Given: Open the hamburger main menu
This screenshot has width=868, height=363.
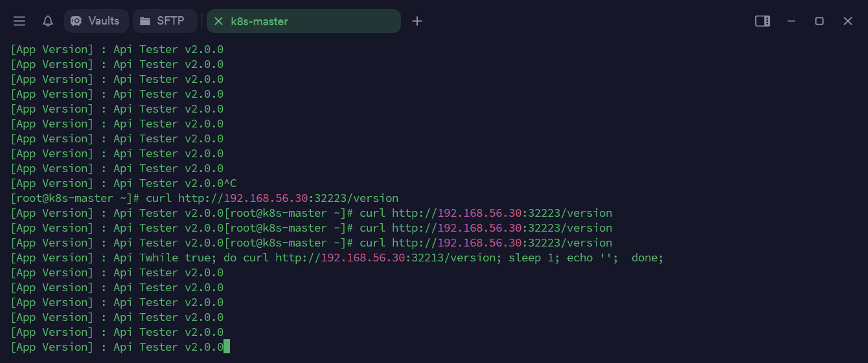Looking at the screenshot, I should coord(19,21).
